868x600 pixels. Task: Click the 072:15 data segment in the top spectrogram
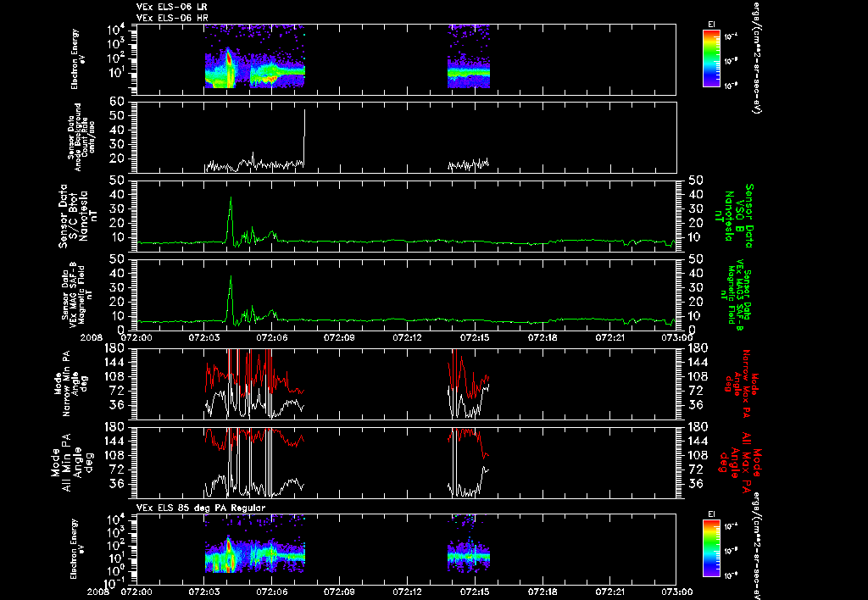point(468,57)
